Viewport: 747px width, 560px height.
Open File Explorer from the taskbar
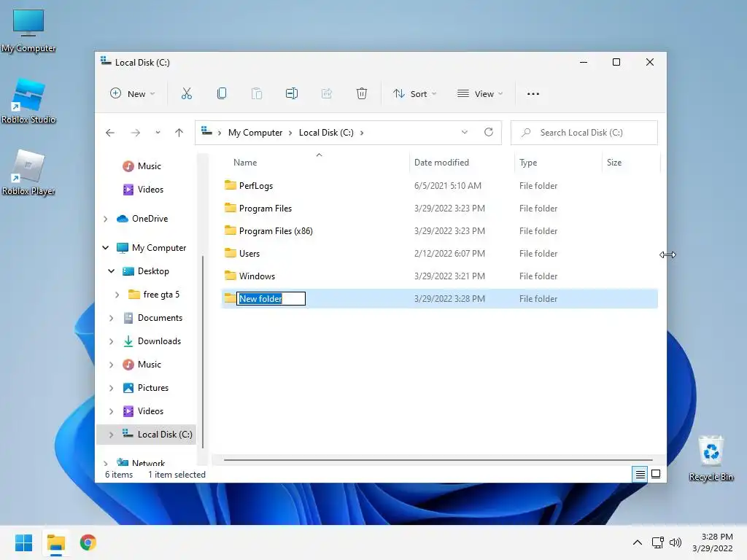(x=55, y=542)
